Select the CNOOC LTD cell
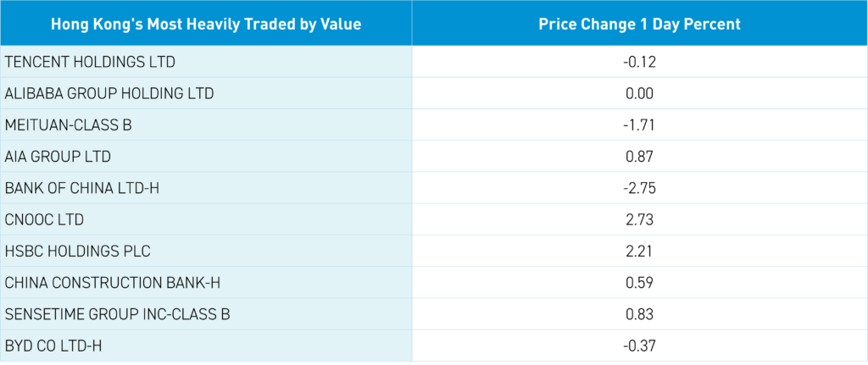Viewport: 868px width, 365px height. (44, 219)
